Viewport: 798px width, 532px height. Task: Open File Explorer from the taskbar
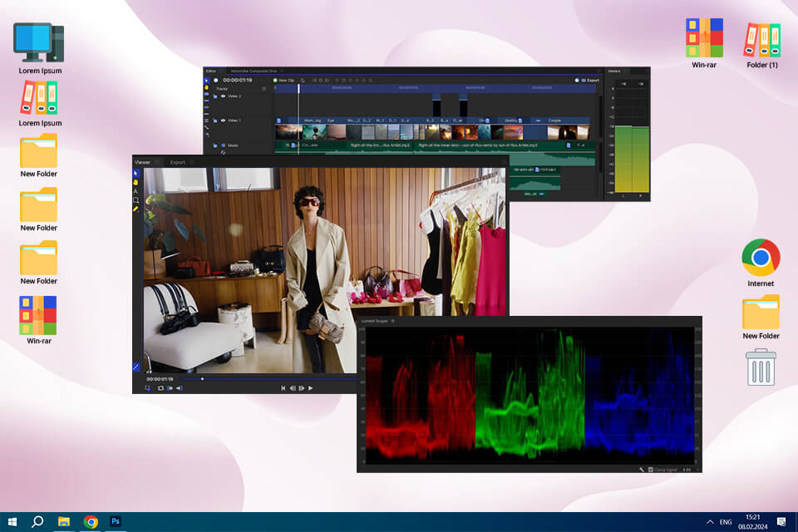click(x=64, y=522)
